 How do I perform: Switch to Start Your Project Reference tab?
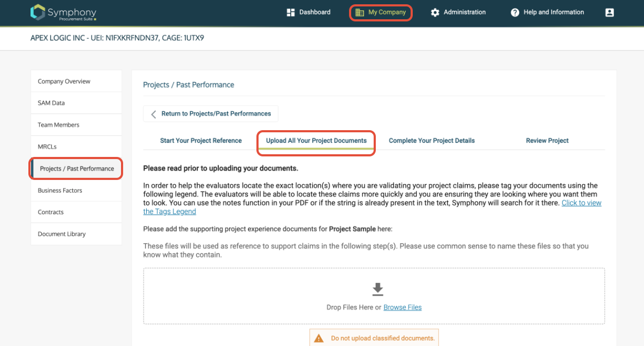201,141
